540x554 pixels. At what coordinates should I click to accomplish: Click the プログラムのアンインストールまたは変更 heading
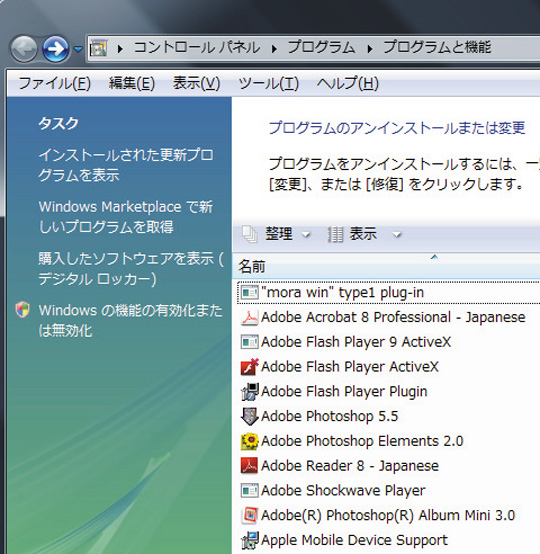[x=397, y=128]
